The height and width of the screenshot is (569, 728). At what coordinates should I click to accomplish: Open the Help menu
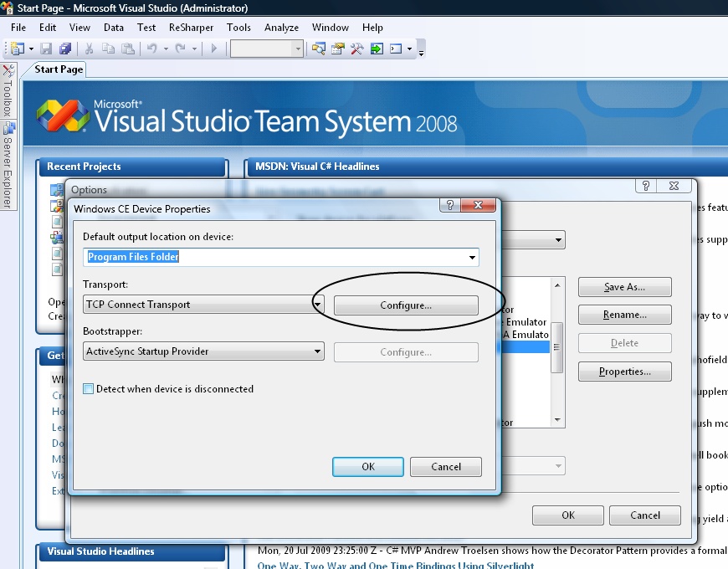tap(372, 28)
